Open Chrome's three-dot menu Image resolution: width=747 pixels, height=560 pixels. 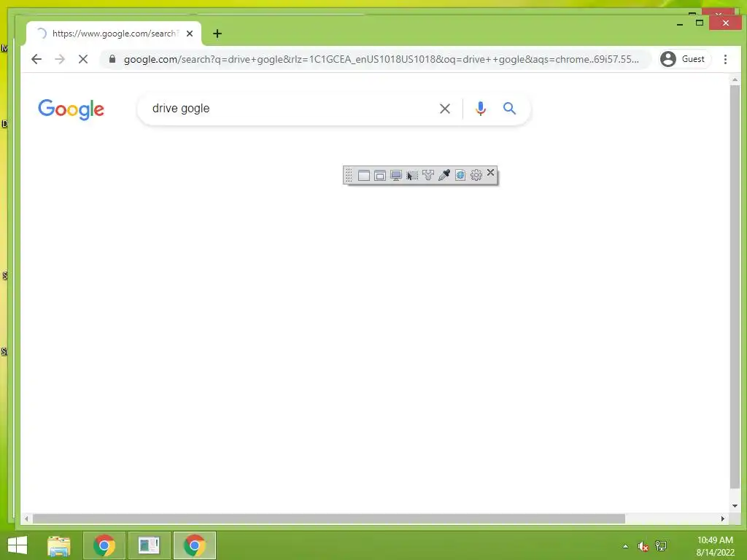click(x=725, y=59)
